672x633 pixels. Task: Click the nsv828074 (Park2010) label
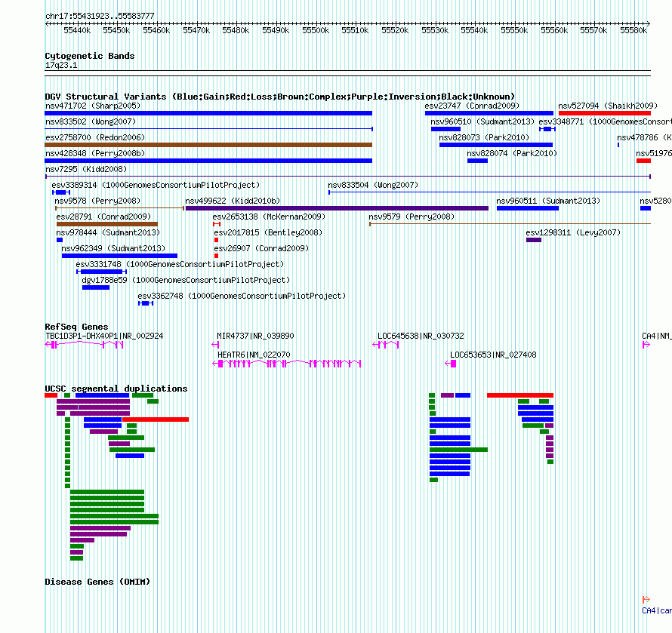(x=512, y=153)
